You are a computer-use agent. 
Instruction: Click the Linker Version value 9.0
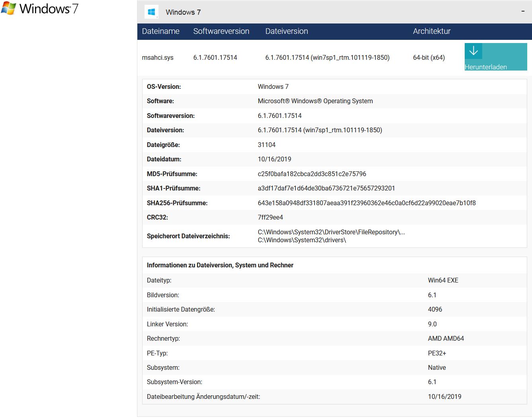coord(432,324)
